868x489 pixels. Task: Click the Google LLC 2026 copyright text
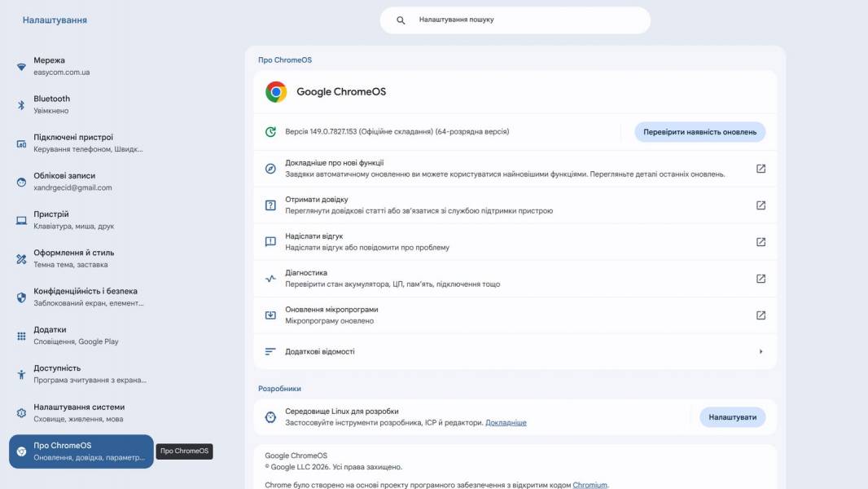coord(333,467)
